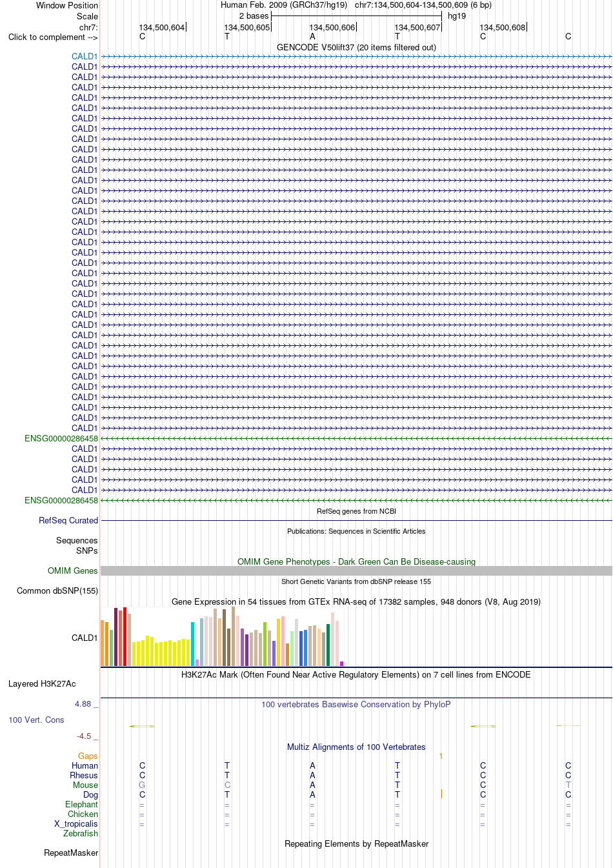The height and width of the screenshot is (868, 613).
Task: Click the 100 Vert. Cons track label
Action: click(x=36, y=720)
